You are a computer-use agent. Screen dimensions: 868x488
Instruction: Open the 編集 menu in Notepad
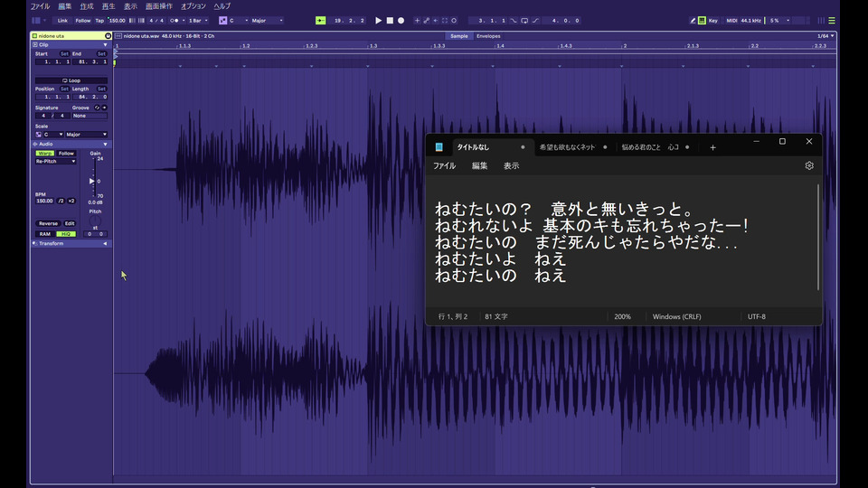tap(479, 165)
